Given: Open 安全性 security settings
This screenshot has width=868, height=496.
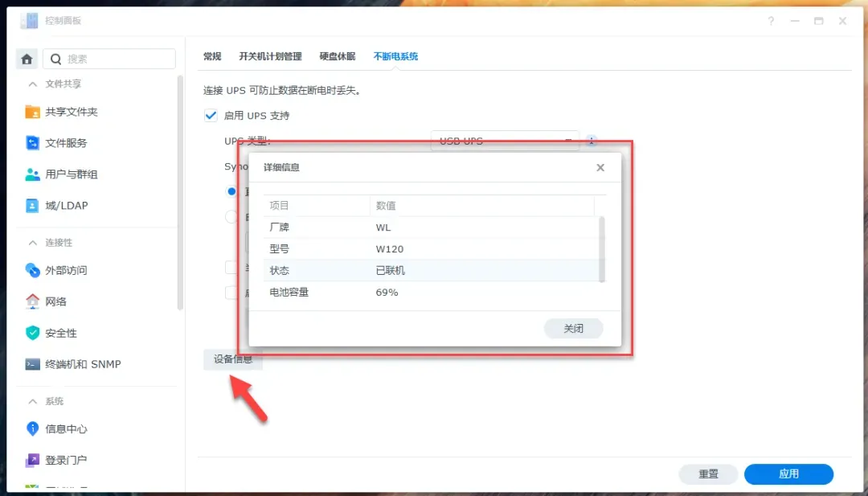Looking at the screenshot, I should (x=61, y=333).
